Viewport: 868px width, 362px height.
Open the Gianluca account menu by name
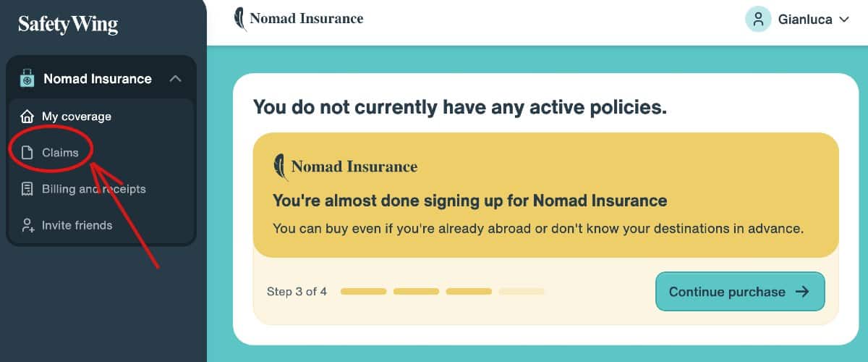pos(805,20)
